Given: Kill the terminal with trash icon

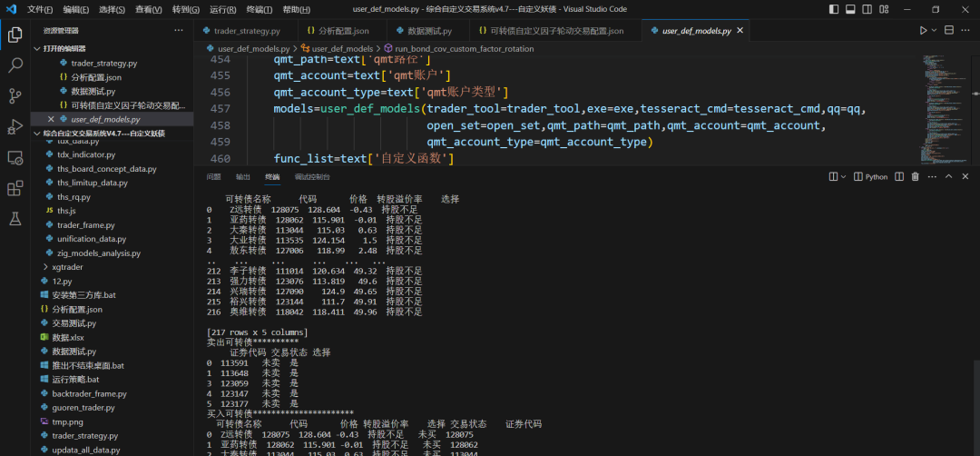Looking at the screenshot, I should [x=915, y=177].
